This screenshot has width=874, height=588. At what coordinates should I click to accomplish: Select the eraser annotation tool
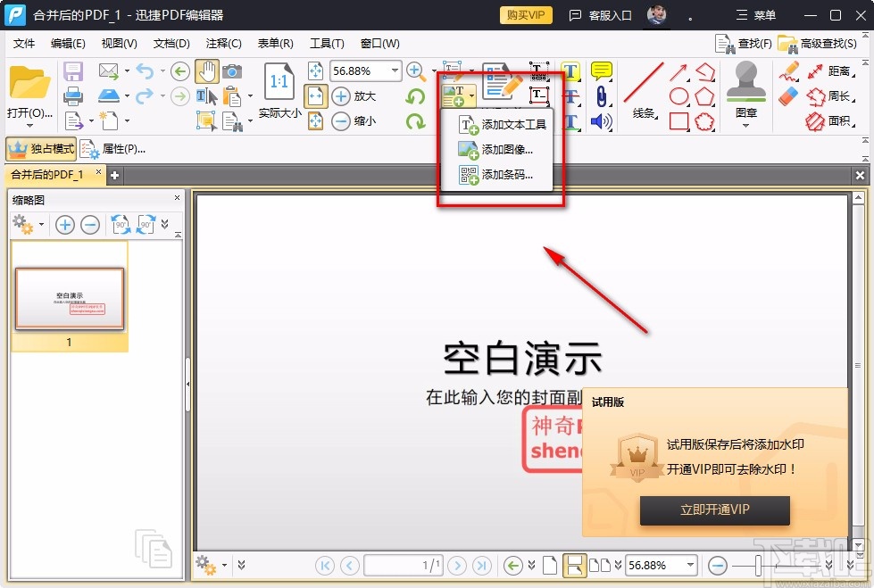tap(788, 95)
